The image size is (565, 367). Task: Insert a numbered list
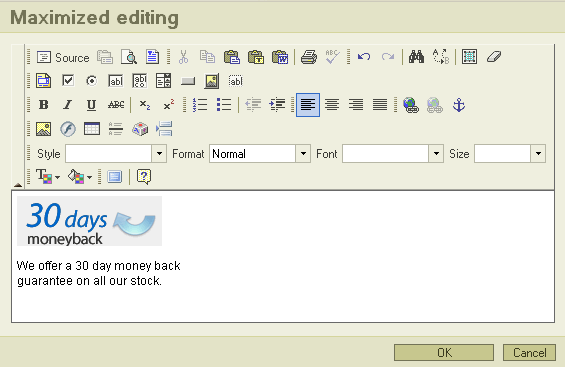point(200,105)
